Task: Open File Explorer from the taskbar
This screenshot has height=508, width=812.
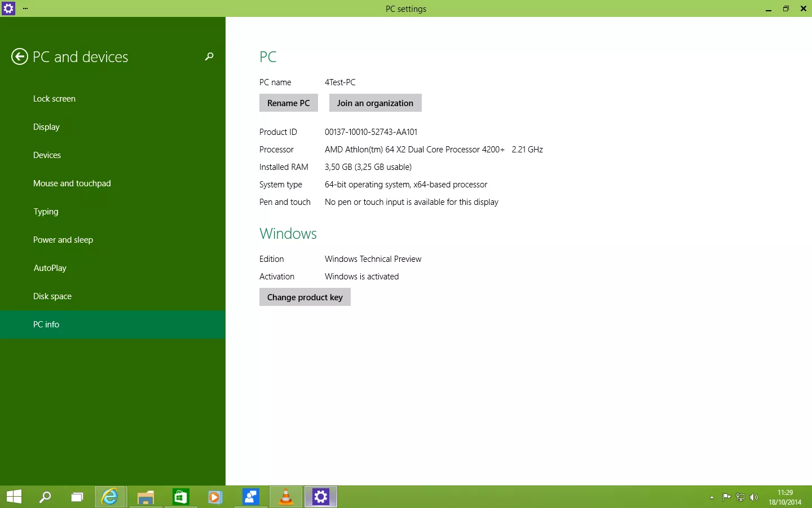Action: 145,497
